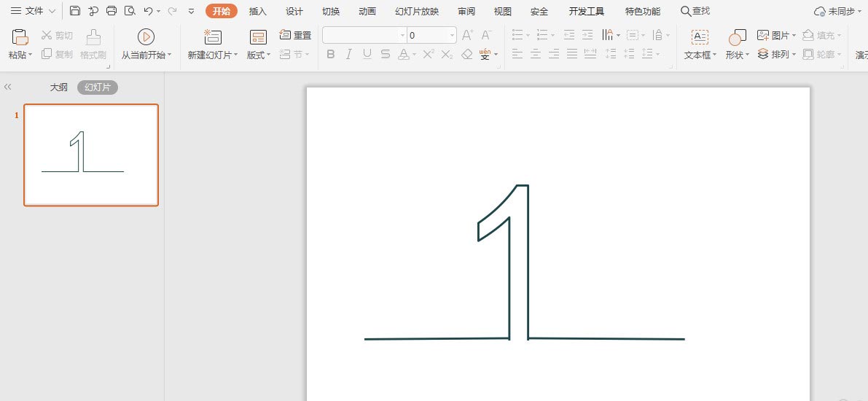
Task: Click the 查找 search button
Action: 695,11
